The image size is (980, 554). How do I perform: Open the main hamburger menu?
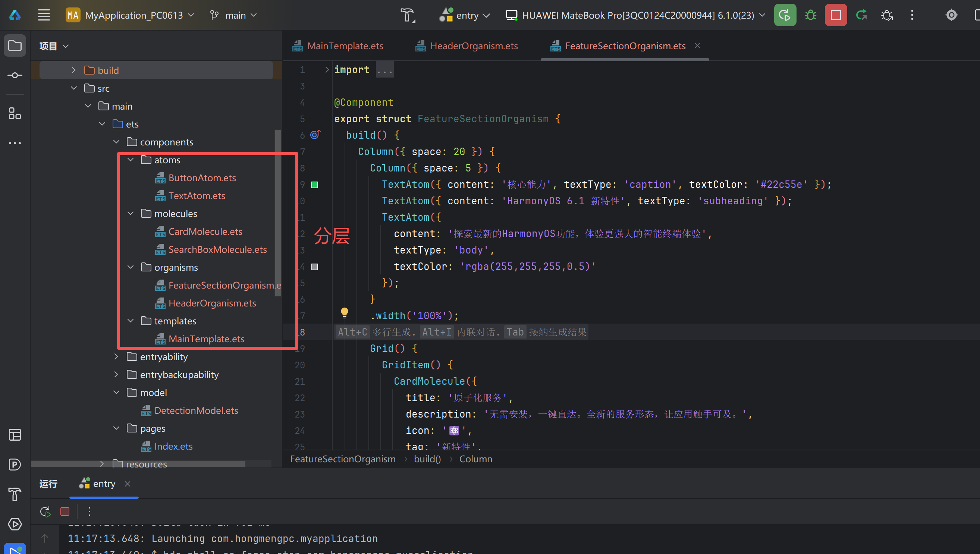pos(44,15)
